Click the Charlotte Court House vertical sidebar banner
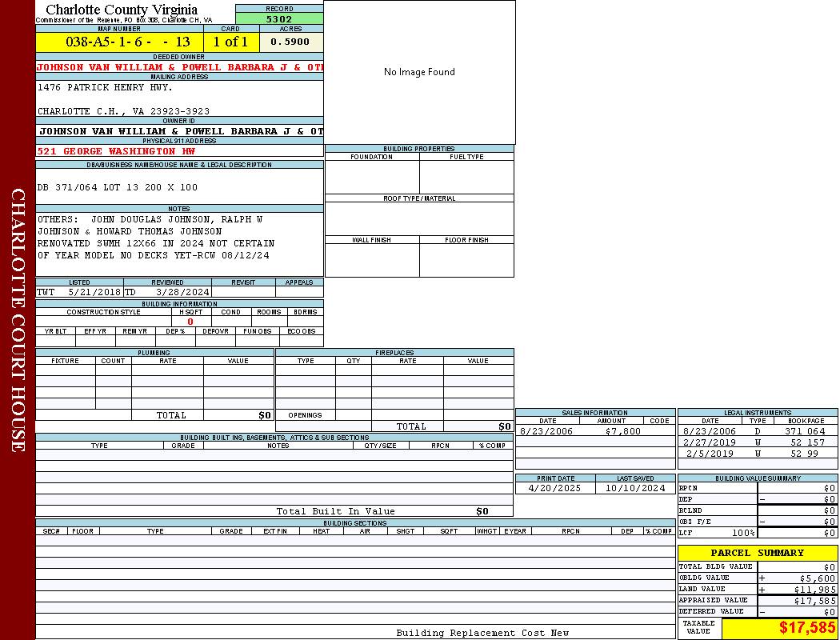Image resolution: width=840 pixels, height=640 pixels. click(x=18, y=320)
